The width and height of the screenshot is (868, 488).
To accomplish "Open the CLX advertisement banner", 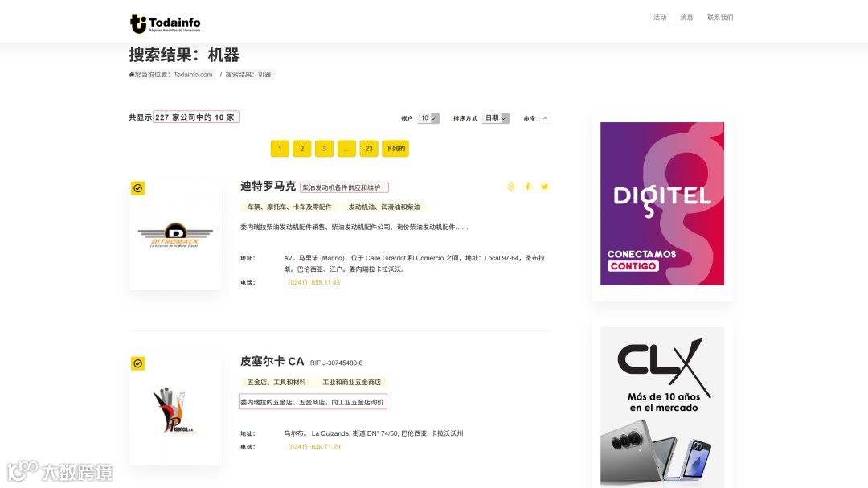I will (662, 407).
